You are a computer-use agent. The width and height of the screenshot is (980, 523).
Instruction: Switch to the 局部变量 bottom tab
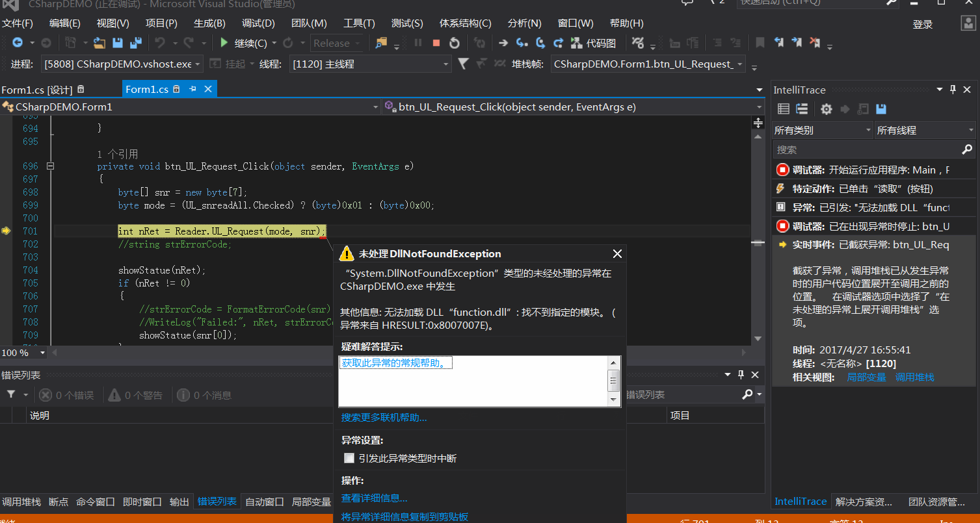coord(311,502)
